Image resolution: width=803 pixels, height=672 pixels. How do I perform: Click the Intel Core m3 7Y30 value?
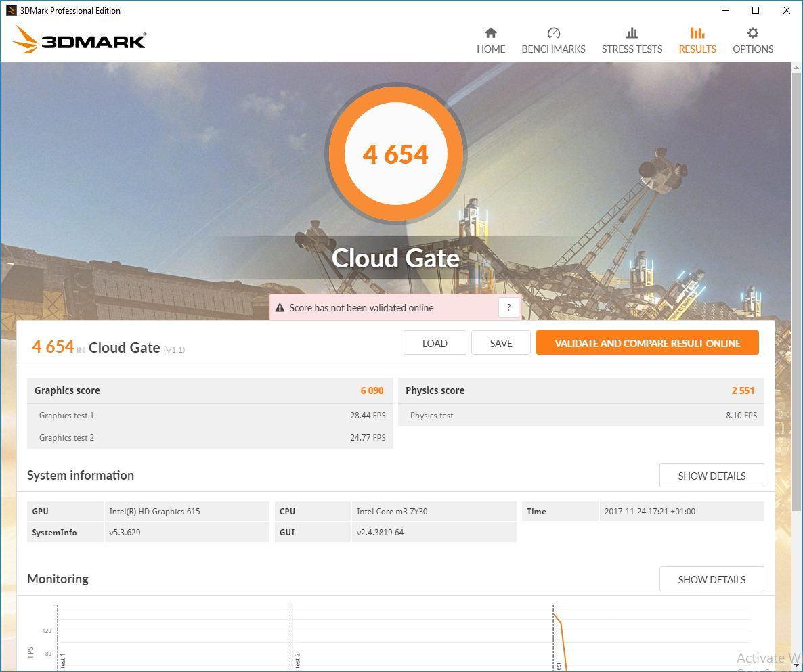(x=392, y=512)
